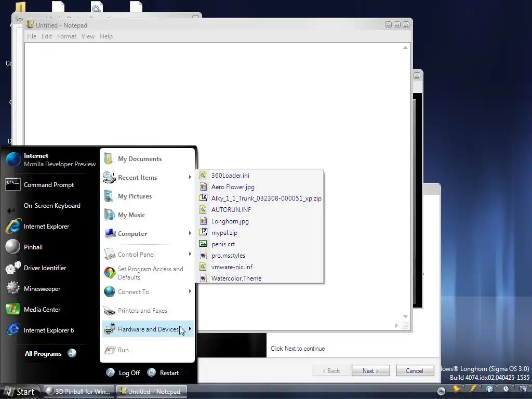Click Notepad horizontal scroll right arrow
Viewport: 532px width, 399px height.
point(396,326)
